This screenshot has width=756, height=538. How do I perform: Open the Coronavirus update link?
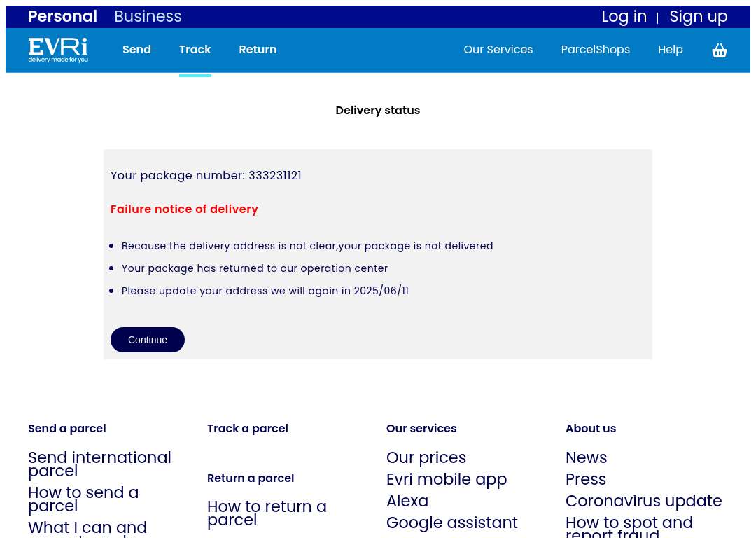pos(644,501)
